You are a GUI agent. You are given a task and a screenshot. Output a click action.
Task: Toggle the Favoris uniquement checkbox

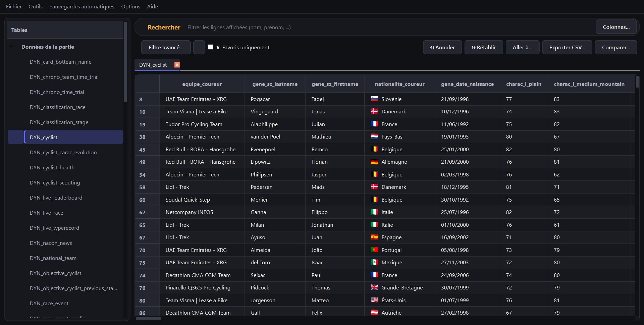pos(210,47)
